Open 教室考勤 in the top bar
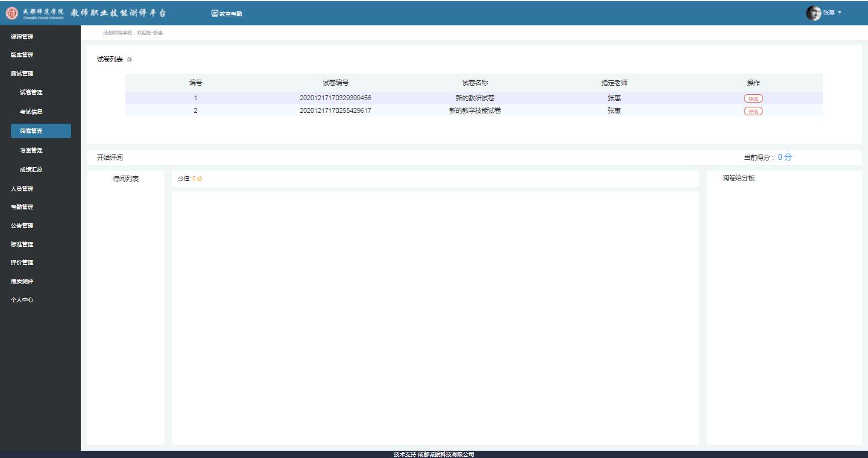868x458 pixels. pos(227,13)
